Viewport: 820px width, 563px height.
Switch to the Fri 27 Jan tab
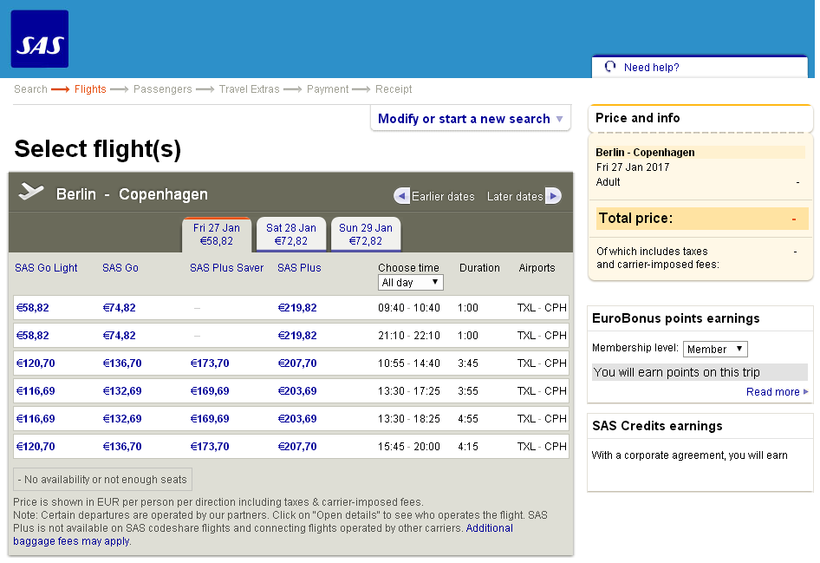[x=216, y=234]
